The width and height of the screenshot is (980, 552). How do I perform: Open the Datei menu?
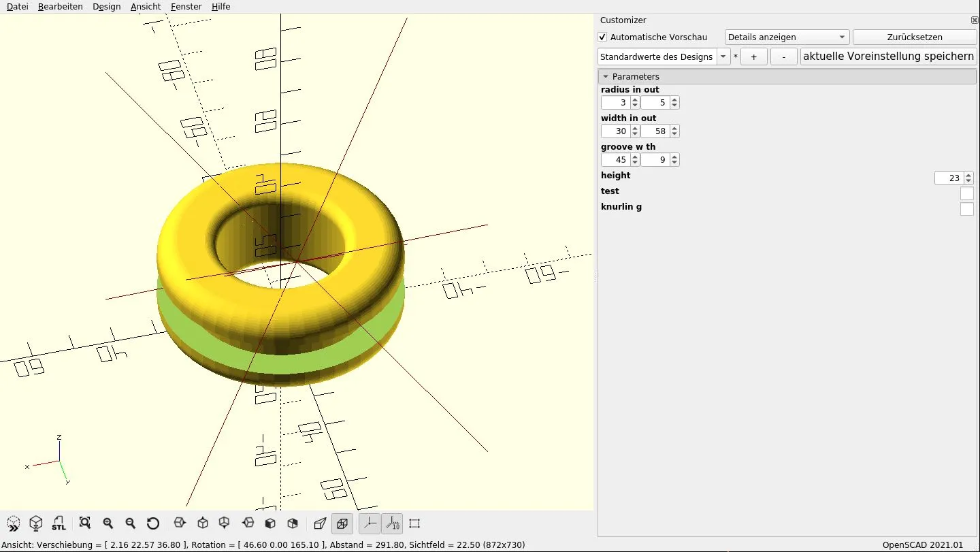[18, 7]
